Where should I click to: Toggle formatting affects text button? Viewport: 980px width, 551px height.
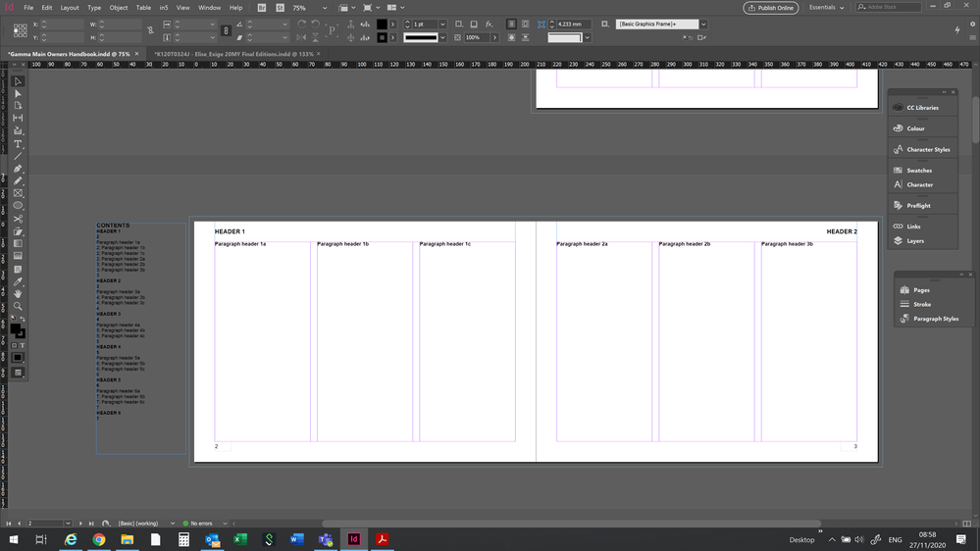23,345
